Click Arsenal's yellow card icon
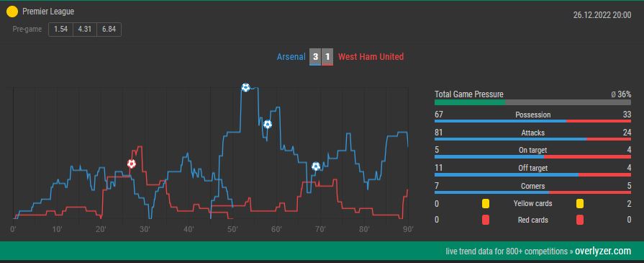 point(486,203)
